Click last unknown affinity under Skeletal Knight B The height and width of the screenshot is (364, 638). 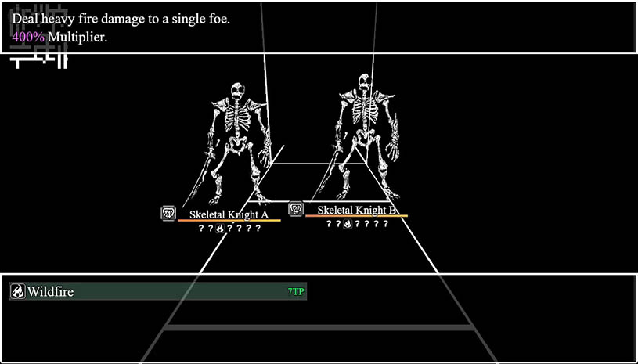[385, 224]
